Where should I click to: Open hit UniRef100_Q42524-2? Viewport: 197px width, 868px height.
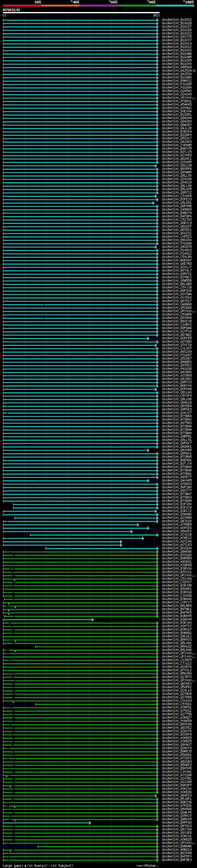point(179,71)
